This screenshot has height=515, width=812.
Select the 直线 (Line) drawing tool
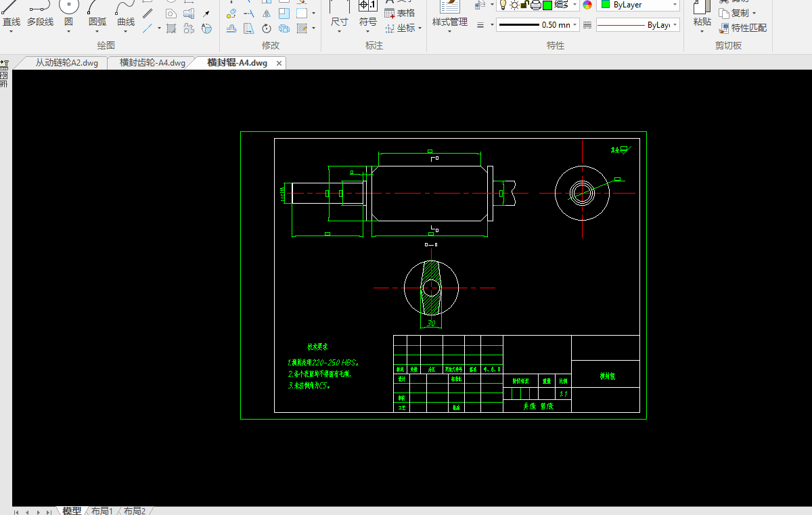tap(12, 15)
